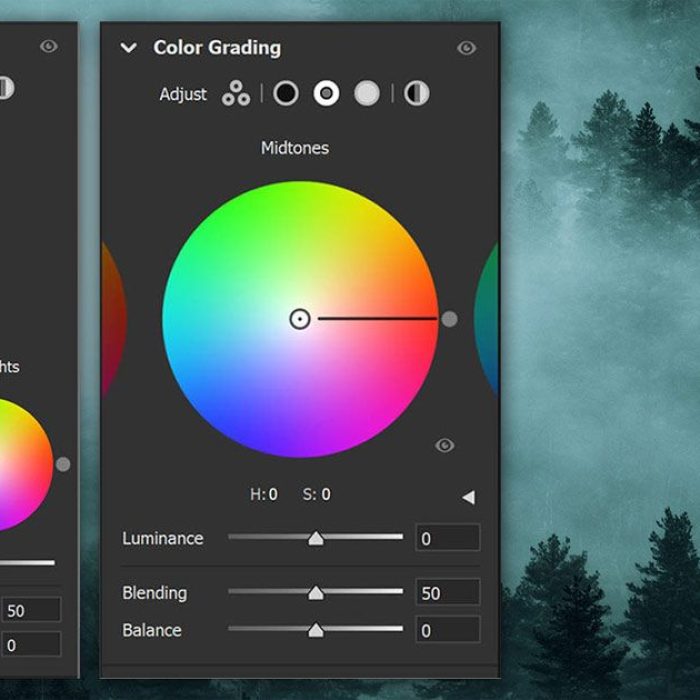Click the Blending value field showing 50
The height and width of the screenshot is (700, 700).
point(447,593)
